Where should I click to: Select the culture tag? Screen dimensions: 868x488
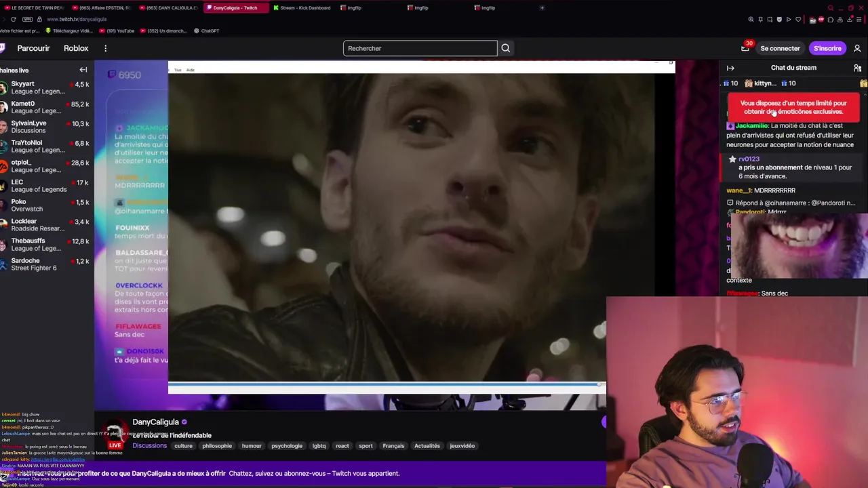(183, 446)
